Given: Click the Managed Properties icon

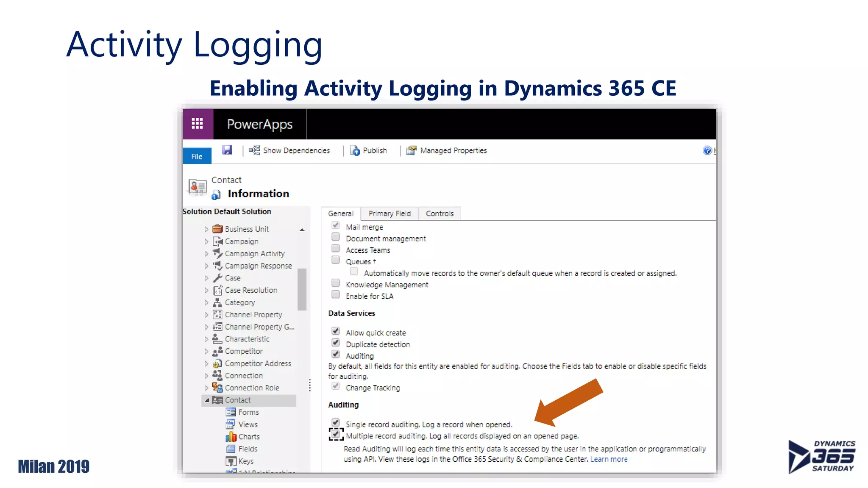Looking at the screenshot, I should coord(412,150).
